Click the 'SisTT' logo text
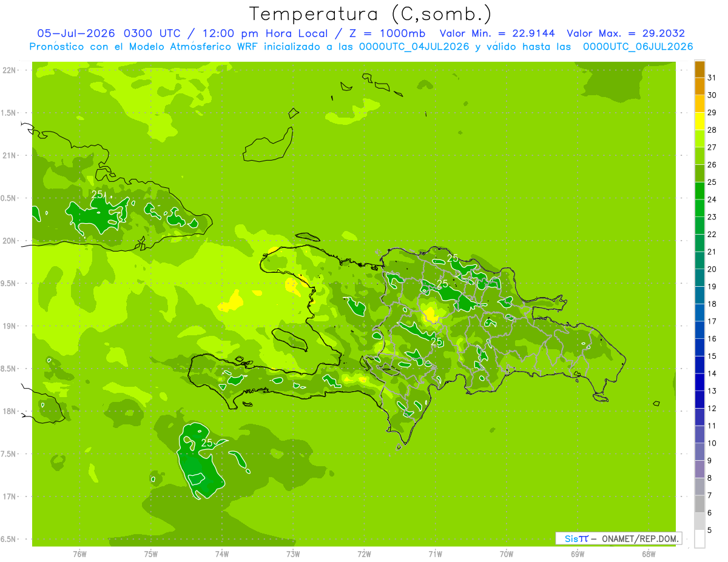 coord(576,538)
